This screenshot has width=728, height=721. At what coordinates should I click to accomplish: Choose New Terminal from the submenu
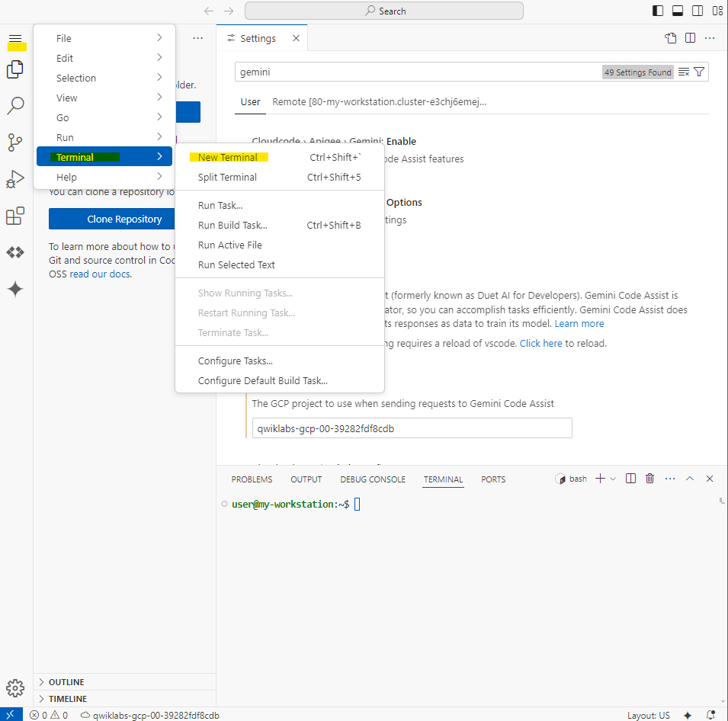coord(280,157)
